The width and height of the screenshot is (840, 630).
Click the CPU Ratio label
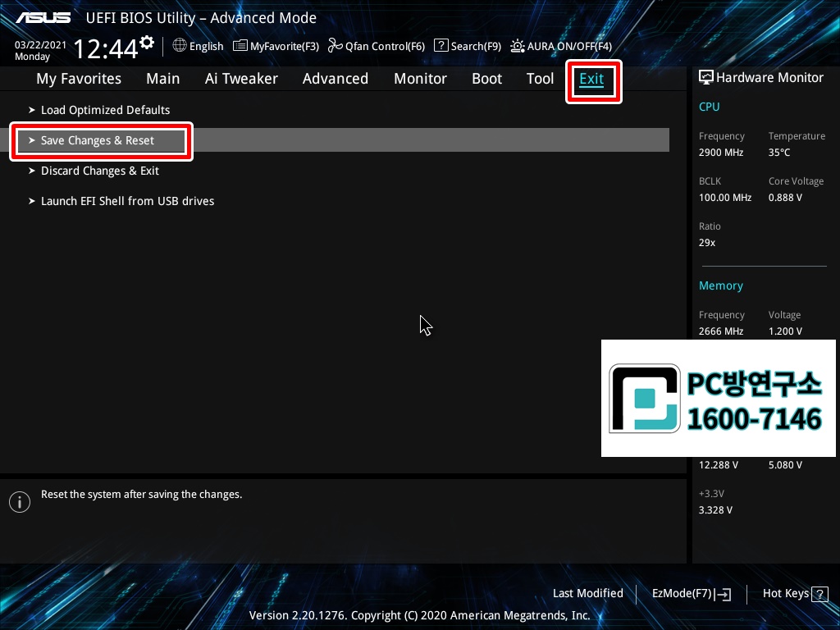[710, 226]
